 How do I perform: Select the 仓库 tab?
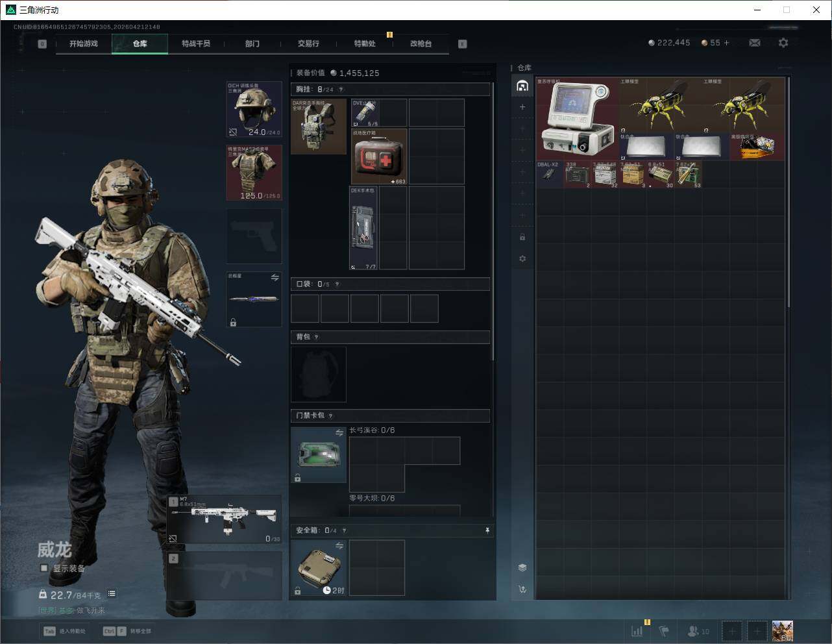point(140,43)
